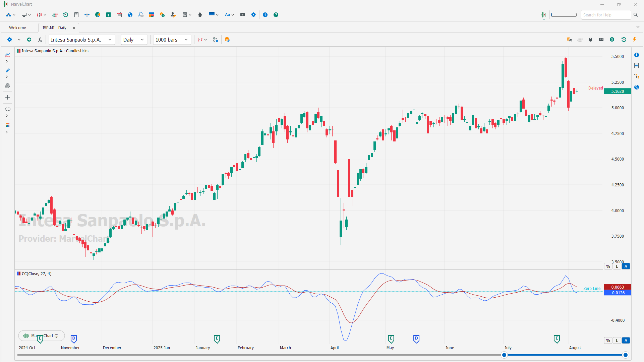Click the link chain icon in left sidebar
Image resolution: width=644 pixels, height=362 pixels.
click(x=7, y=109)
